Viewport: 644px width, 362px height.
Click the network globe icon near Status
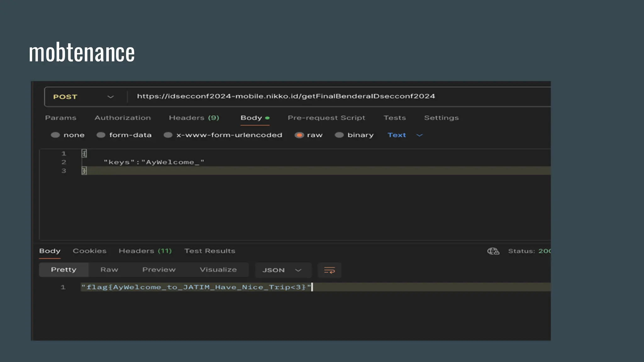[493, 251]
